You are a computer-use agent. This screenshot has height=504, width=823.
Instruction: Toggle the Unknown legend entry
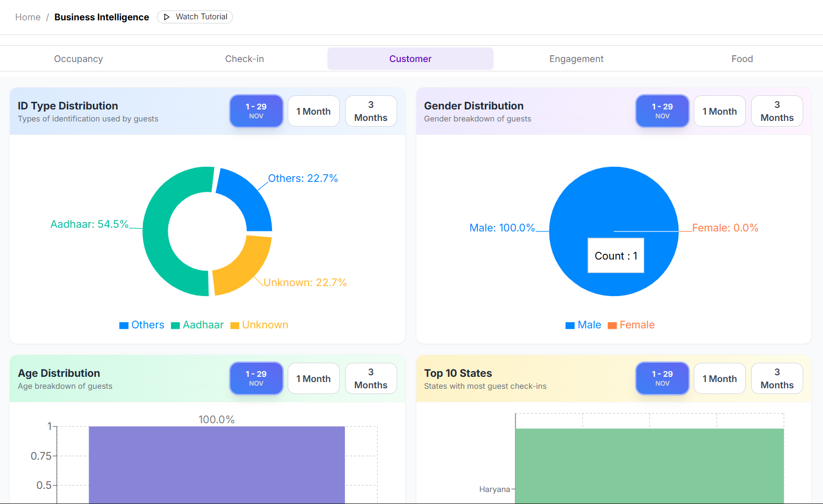pos(259,325)
